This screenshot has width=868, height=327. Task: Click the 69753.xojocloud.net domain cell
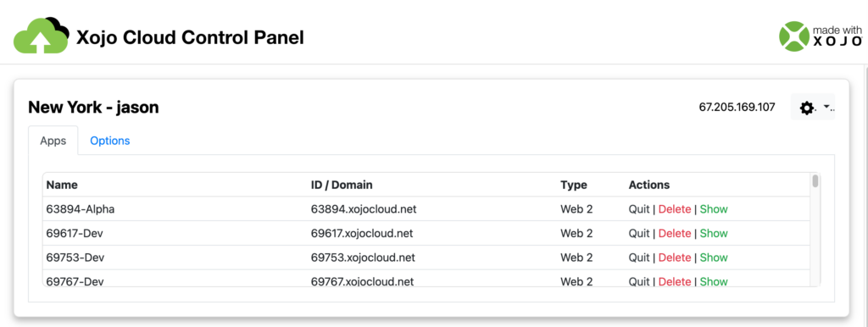pyautogui.click(x=363, y=258)
